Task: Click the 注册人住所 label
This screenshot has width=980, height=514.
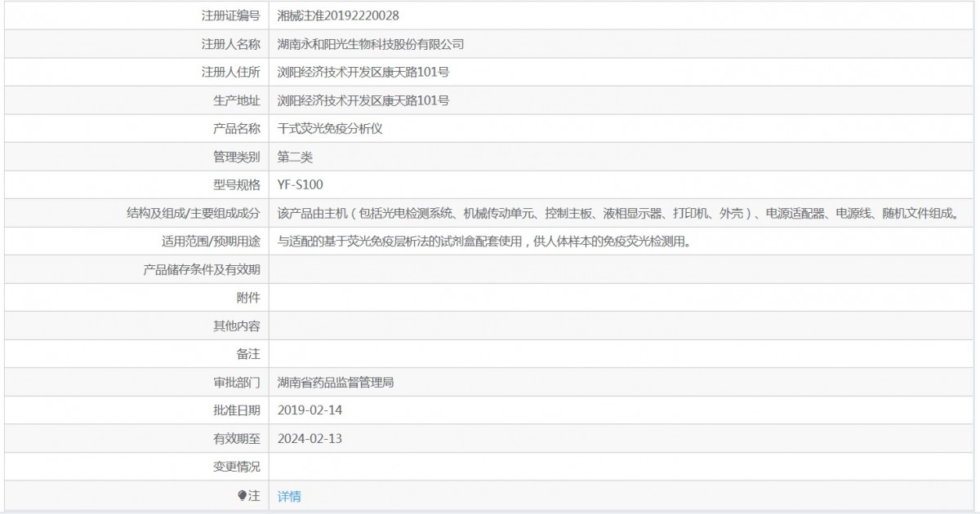Action: pyautogui.click(x=230, y=72)
